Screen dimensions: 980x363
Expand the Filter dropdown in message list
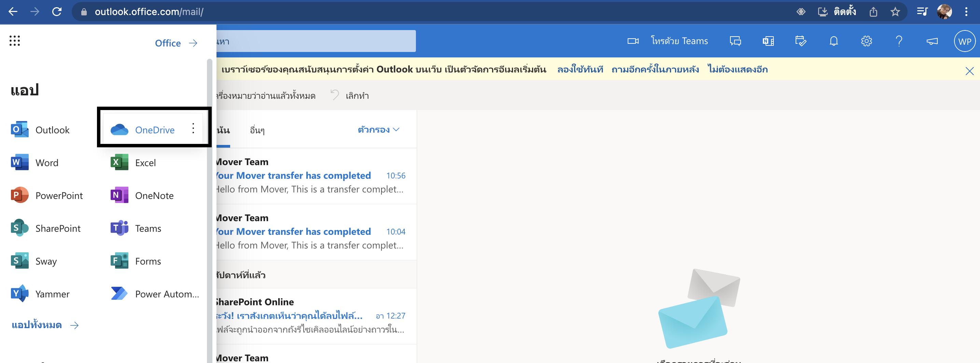click(378, 130)
